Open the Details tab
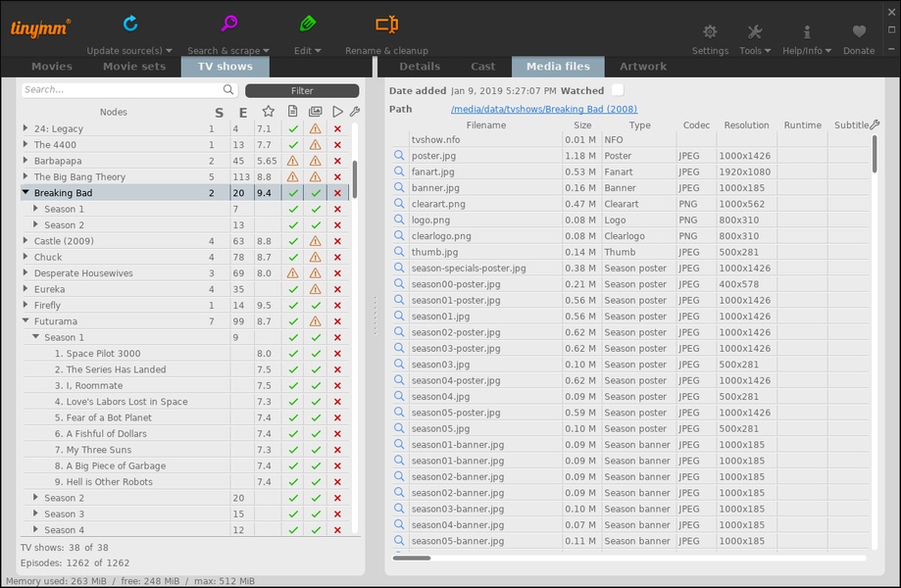 [420, 67]
